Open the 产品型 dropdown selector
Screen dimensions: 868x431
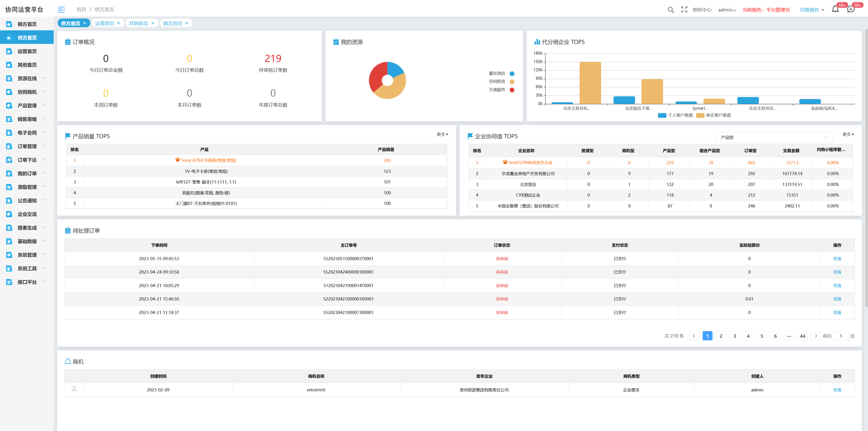pyautogui.click(x=774, y=137)
